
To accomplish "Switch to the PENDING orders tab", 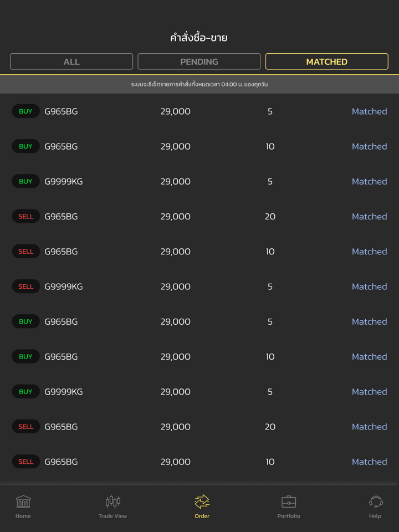I will tap(199, 62).
